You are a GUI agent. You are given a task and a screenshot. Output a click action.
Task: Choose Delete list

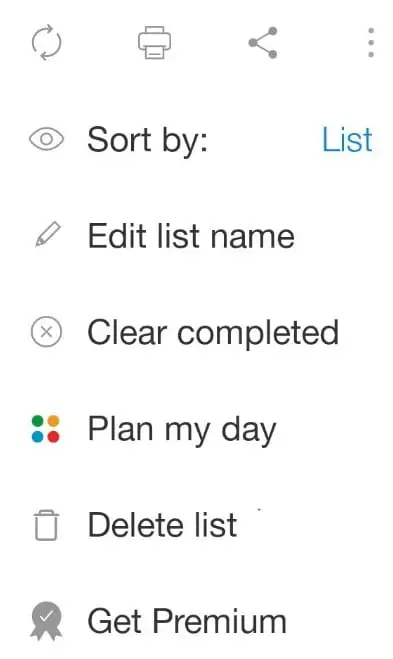tap(162, 525)
